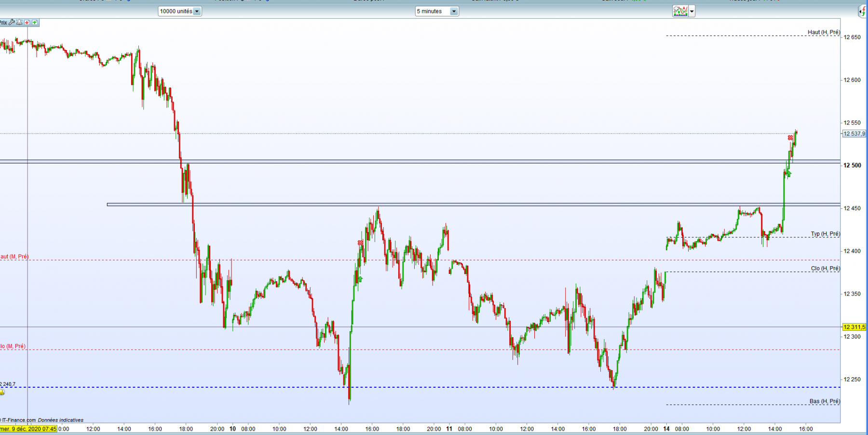868x435 pixels.
Task: Open the 5 minutes timeframe dropdown
Action: pyautogui.click(x=437, y=11)
